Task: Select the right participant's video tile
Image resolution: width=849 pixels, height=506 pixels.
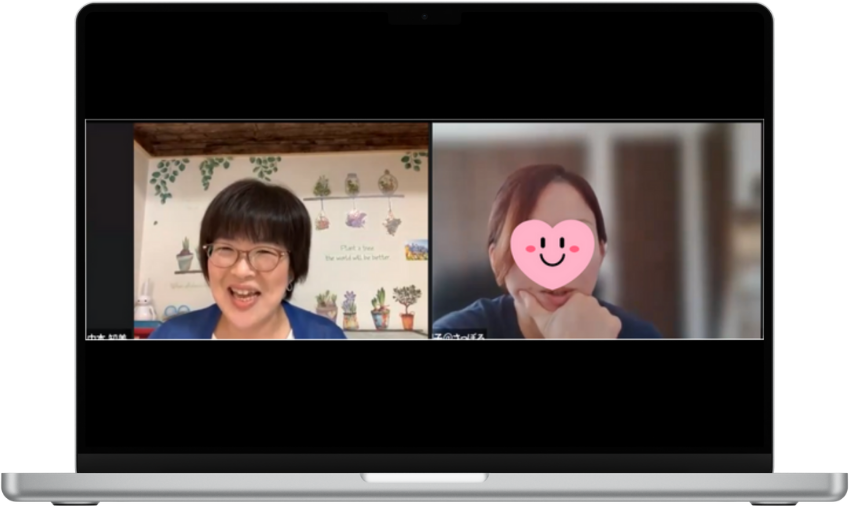Action: point(597,230)
